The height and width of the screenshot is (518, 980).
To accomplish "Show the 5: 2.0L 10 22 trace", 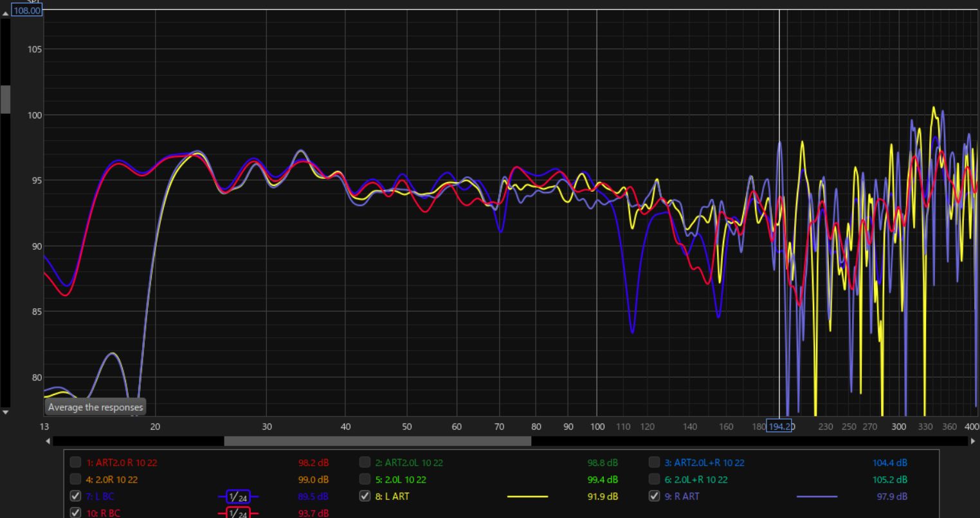I will pyautogui.click(x=365, y=479).
